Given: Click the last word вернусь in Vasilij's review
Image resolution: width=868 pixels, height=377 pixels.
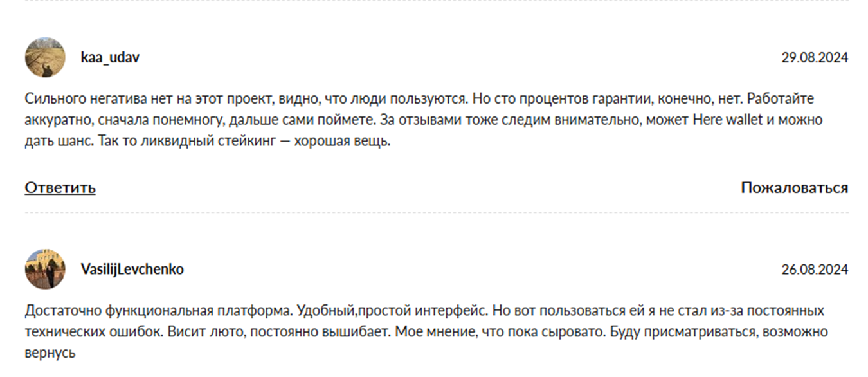Looking at the screenshot, I should (x=50, y=354).
